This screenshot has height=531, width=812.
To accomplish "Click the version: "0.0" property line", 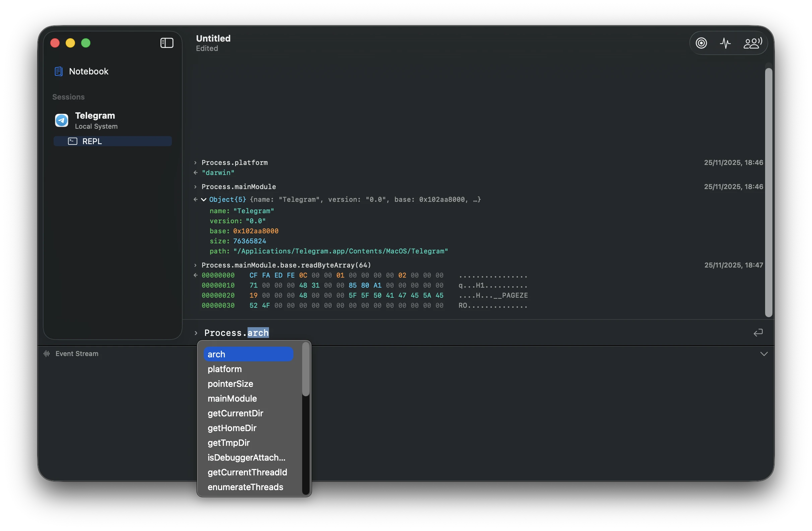I will 238,221.
